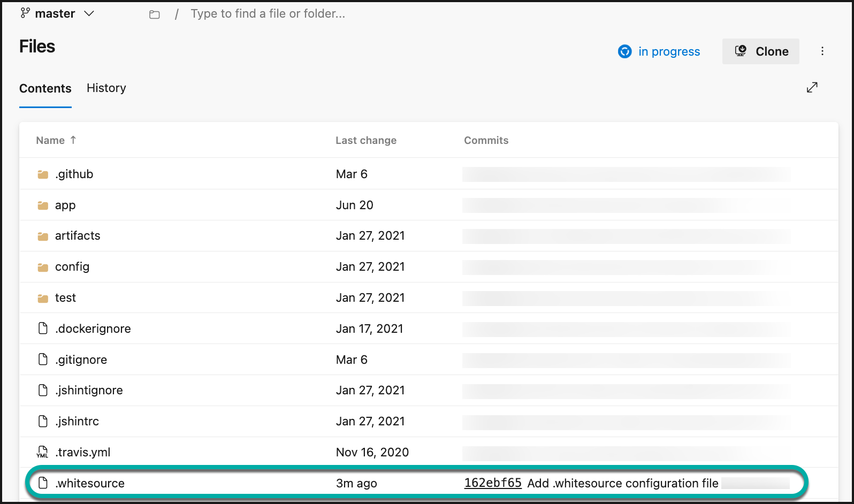The width and height of the screenshot is (854, 504).
Task: Click the .dockerignore file icon
Action: pyautogui.click(x=43, y=329)
